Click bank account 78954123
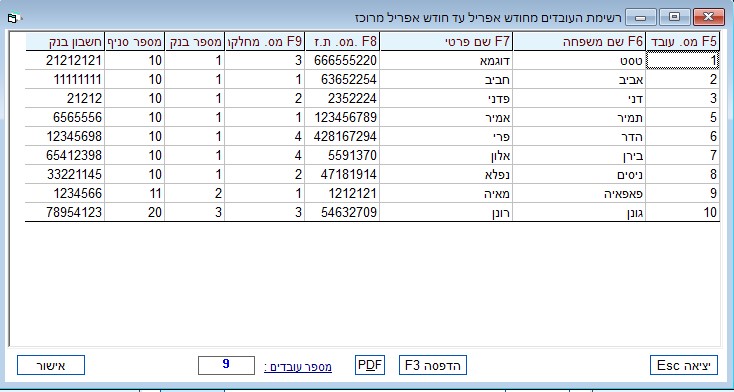Screen dimensions: 734x392 point(65,212)
